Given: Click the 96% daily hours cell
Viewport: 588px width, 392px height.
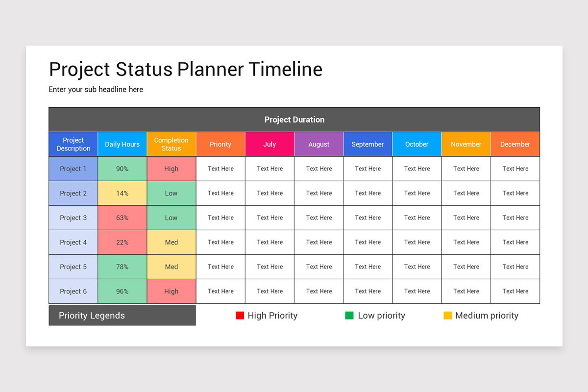Looking at the screenshot, I should click(122, 291).
